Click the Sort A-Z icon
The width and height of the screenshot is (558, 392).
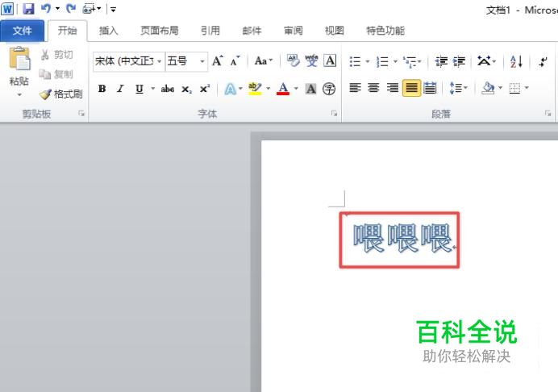(x=516, y=61)
